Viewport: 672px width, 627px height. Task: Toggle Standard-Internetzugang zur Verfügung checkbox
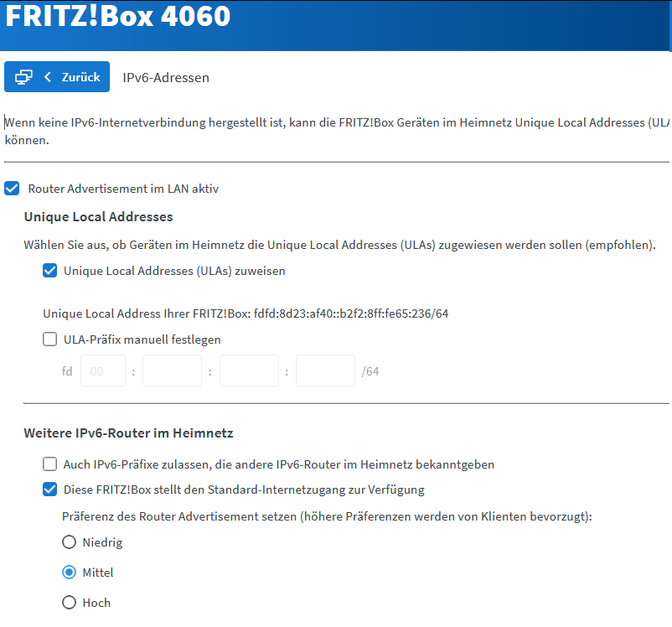point(50,490)
